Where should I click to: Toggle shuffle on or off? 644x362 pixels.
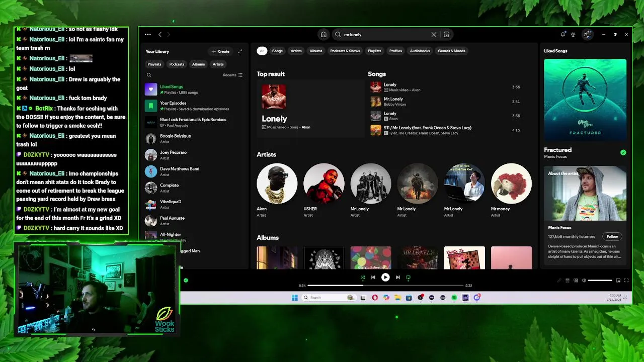362,277
